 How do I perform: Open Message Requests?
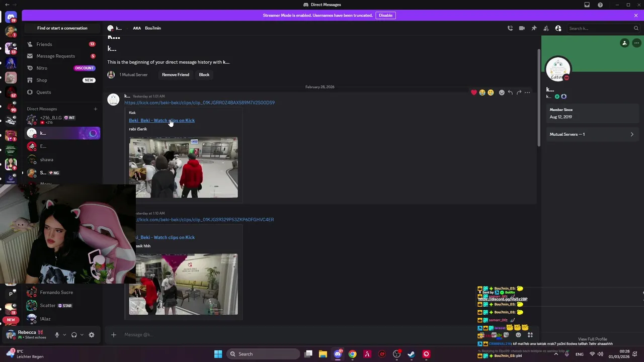click(x=62, y=56)
